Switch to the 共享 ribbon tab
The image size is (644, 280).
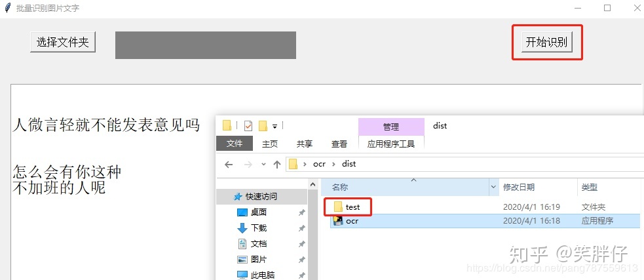coord(305,144)
